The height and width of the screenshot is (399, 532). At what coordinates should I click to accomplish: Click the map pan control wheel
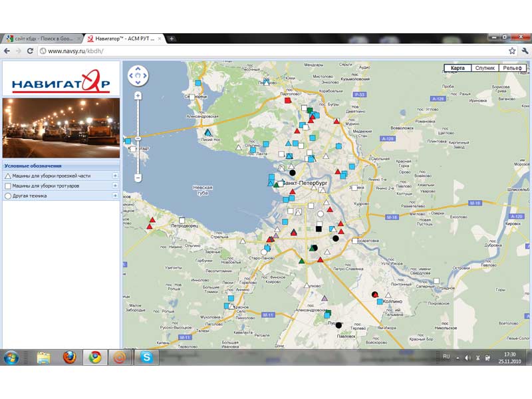click(x=138, y=76)
